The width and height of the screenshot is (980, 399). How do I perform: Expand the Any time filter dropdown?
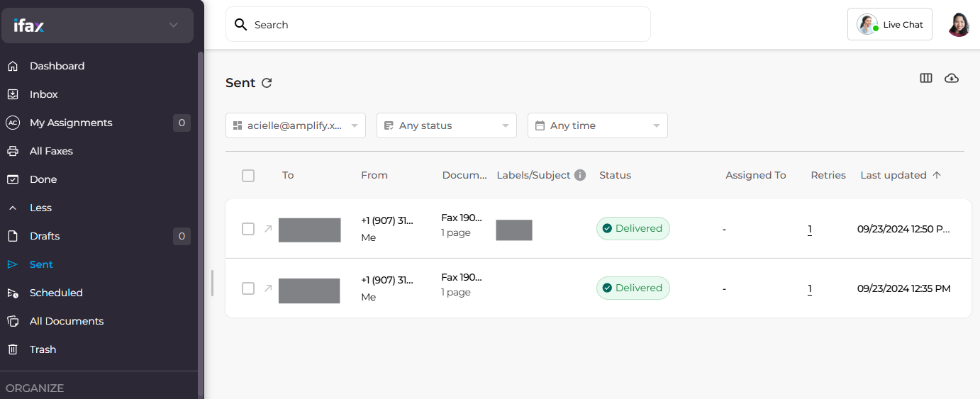[x=597, y=125]
